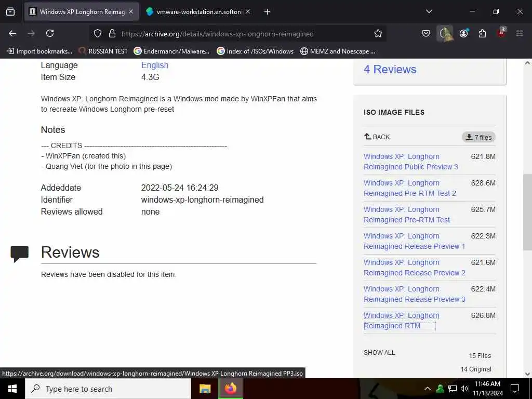The width and height of the screenshot is (532, 399).
Task: Click the Firefox taskbar icon
Action: 230,389
